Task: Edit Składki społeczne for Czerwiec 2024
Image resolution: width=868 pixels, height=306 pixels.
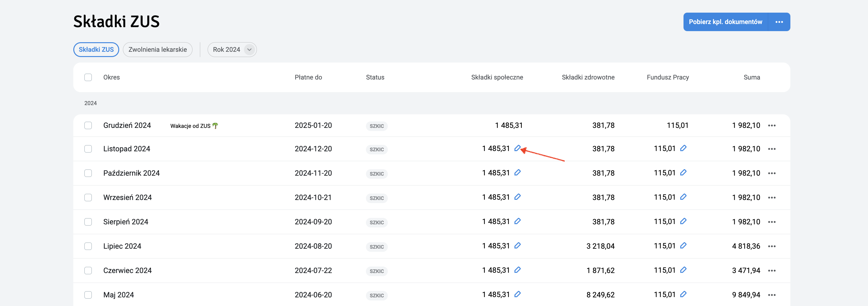Action: 517,270
